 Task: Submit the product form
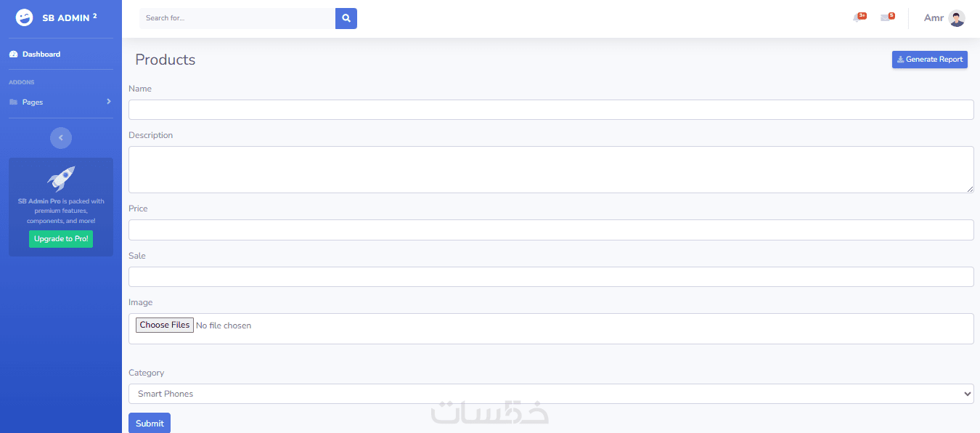(x=150, y=423)
